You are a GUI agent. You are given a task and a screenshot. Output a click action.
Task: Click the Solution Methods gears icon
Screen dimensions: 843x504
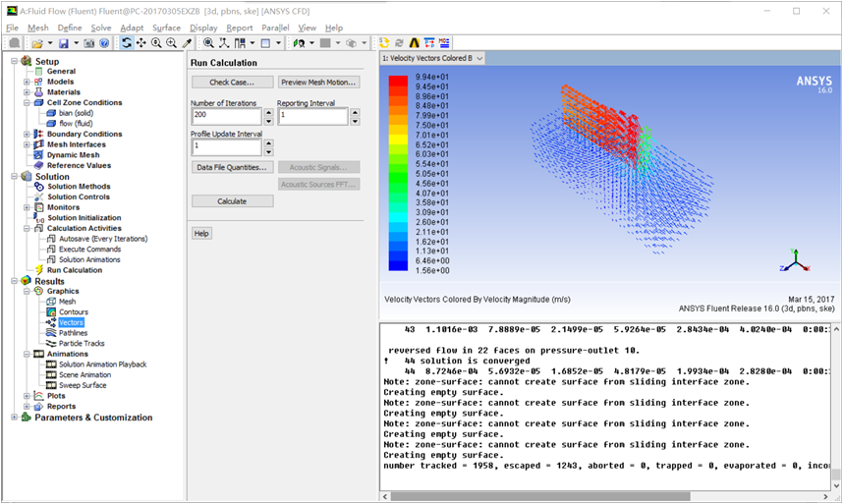click(38, 187)
